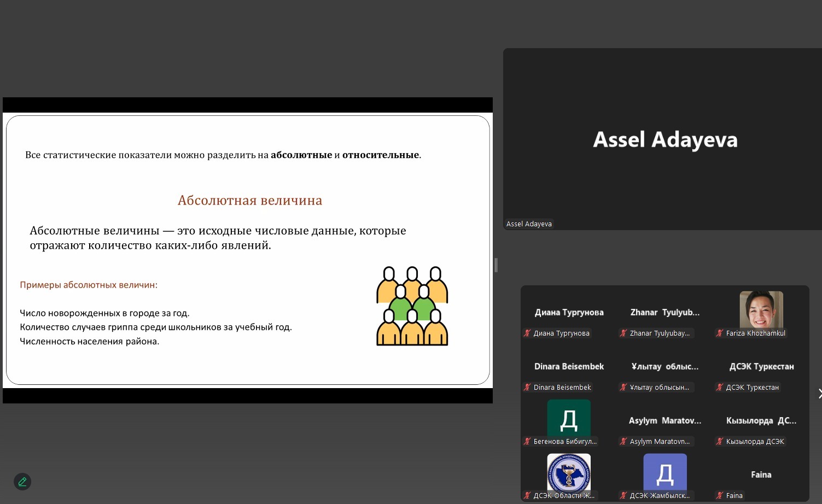Click muted mic icon for Asylym Maratovna
This screenshot has height=504, width=822.
623,442
